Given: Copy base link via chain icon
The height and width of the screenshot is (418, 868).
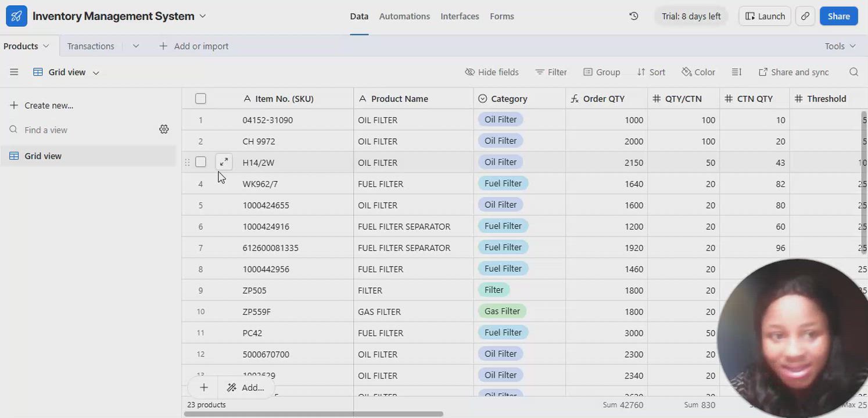Looking at the screenshot, I should tap(805, 16).
